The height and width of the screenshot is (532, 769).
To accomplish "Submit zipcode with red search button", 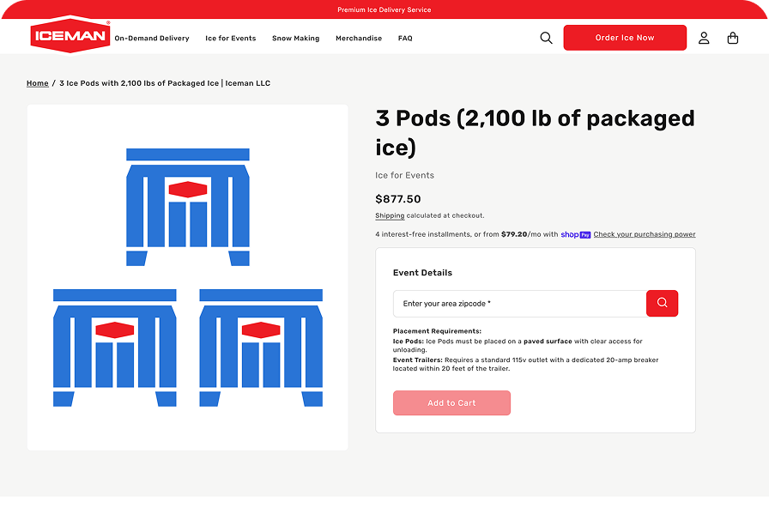I will pyautogui.click(x=662, y=303).
